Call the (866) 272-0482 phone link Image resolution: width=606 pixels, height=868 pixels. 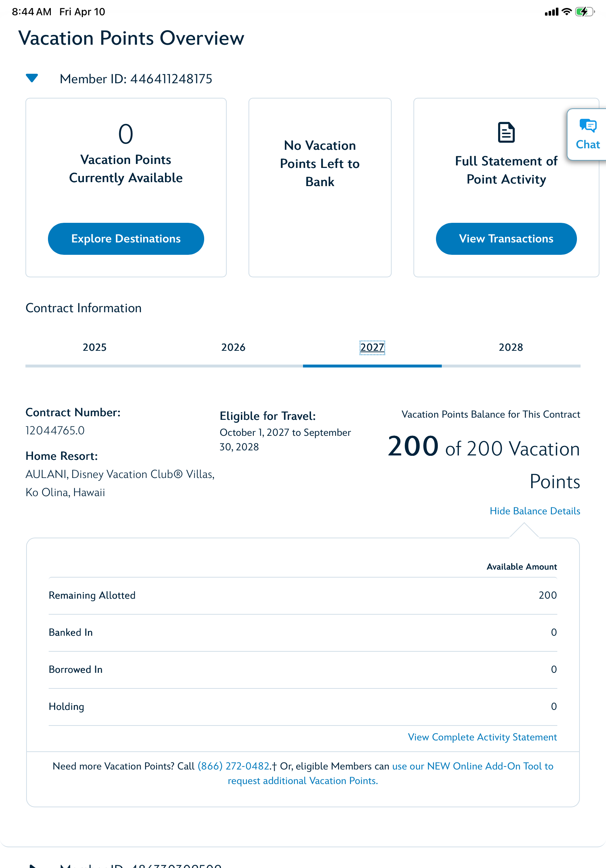click(234, 766)
